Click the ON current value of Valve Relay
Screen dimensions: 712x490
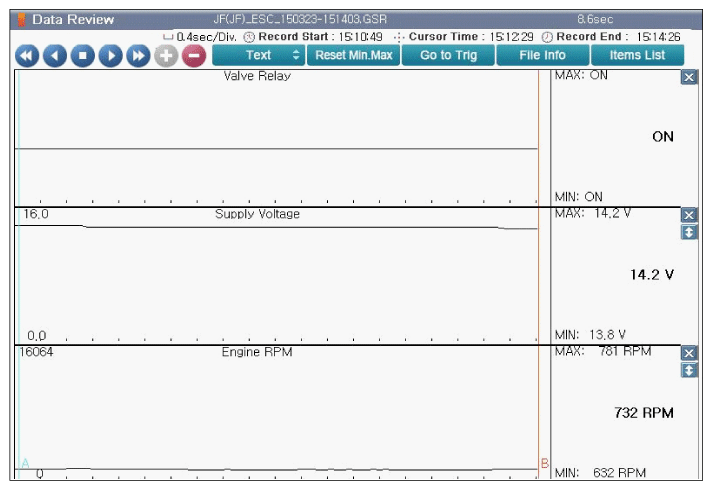663,137
